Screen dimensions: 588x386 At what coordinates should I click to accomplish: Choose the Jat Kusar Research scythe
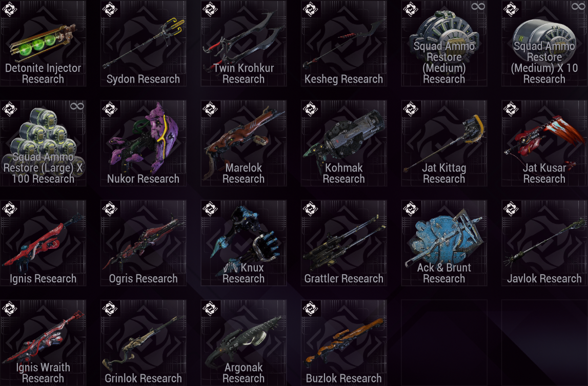544,143
